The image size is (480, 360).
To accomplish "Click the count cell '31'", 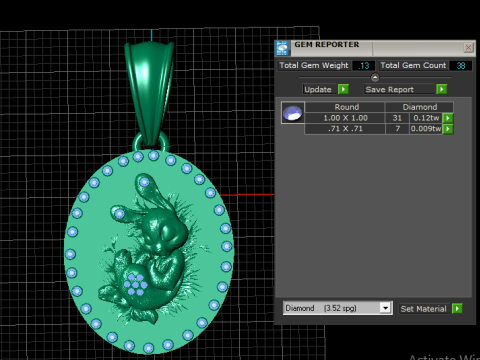I will tap(397, 118).
